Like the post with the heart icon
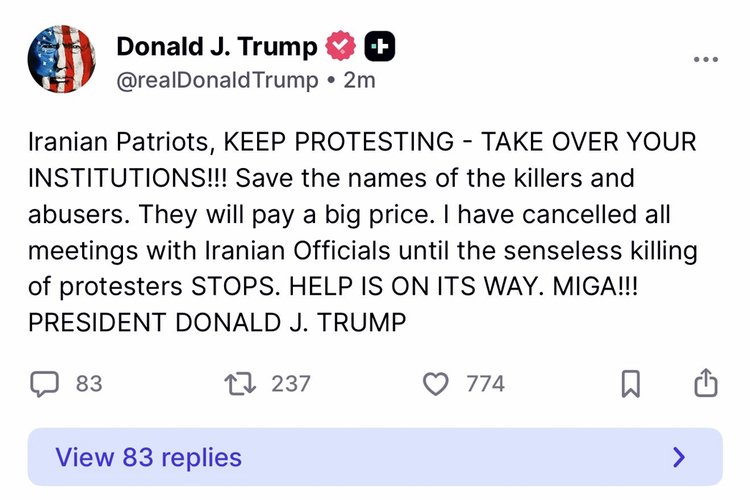Viewport: 750px width, 500px height. click(436, 383)
